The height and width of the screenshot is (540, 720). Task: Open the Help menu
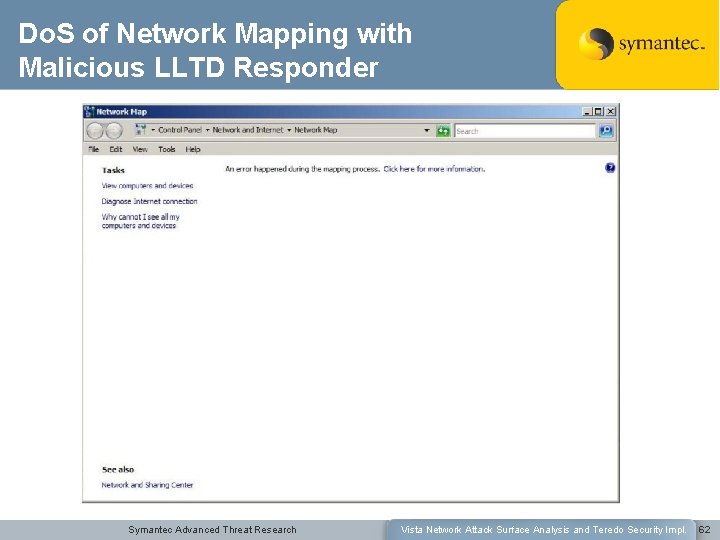coord(193,149)
